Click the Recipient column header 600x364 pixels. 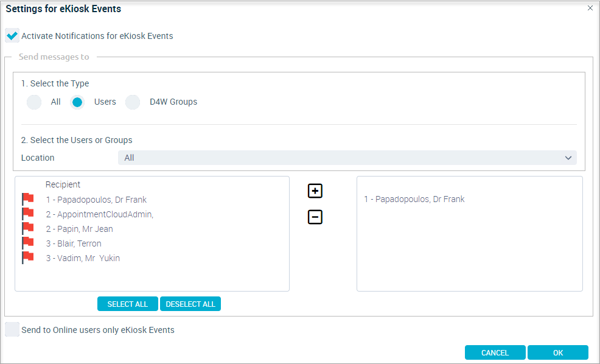[63, 184]
